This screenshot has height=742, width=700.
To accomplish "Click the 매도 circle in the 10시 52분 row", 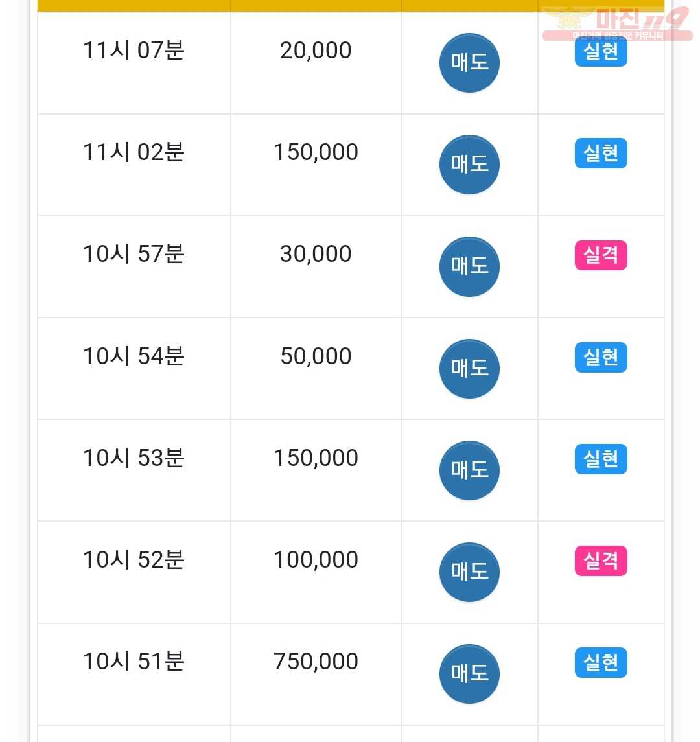I will point(469,572).
